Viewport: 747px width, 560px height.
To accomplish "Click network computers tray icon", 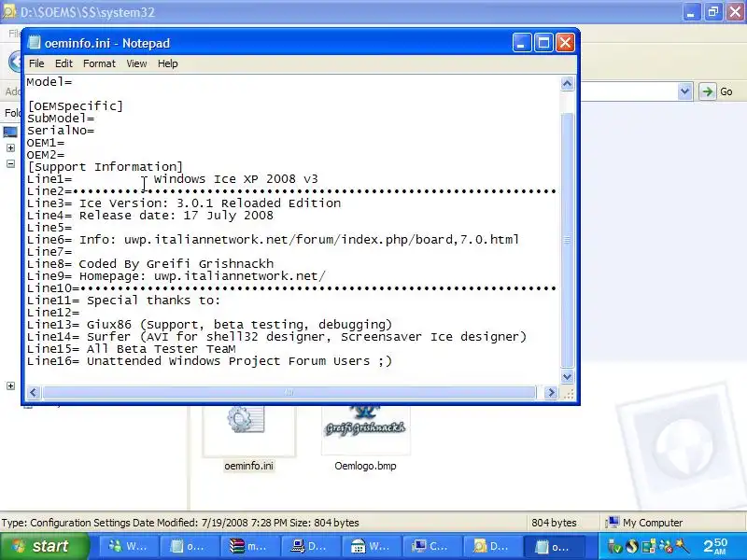I will [x=649, y=546].
